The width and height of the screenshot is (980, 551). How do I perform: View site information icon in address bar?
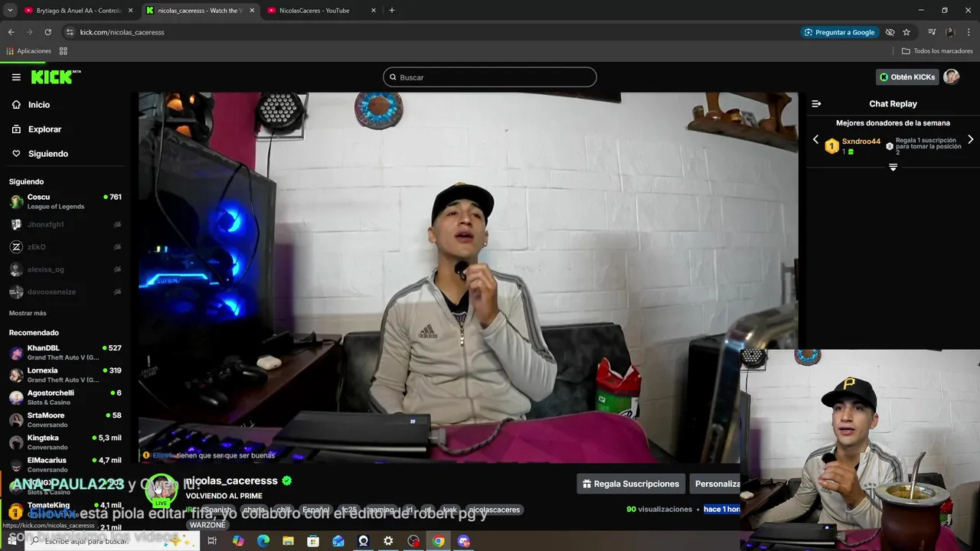pos(70,32)
